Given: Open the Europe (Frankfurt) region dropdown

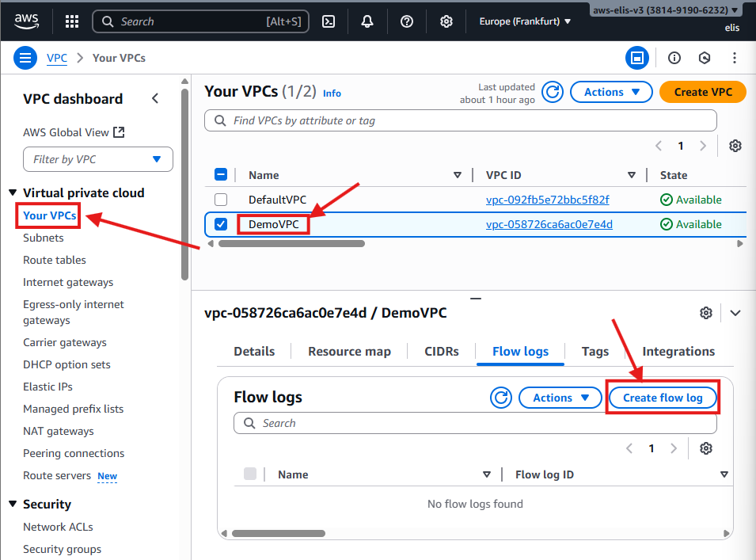Looking at the screenshot, I should (525, 21).
